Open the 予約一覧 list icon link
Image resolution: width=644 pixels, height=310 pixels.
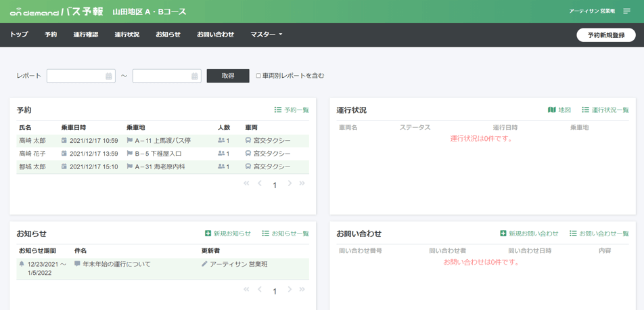pyautogui.click(x=277, y=110)
